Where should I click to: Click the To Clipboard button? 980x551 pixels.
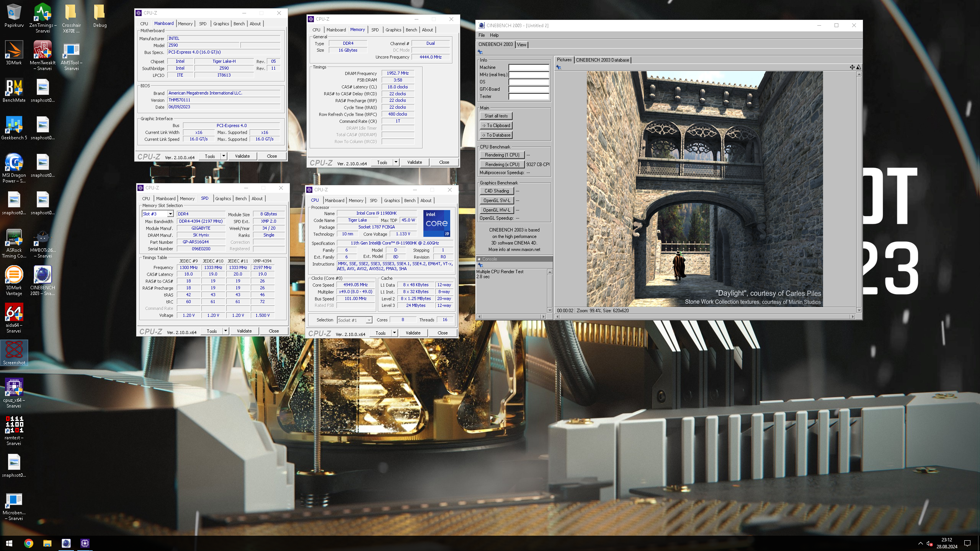pos(496,126)
